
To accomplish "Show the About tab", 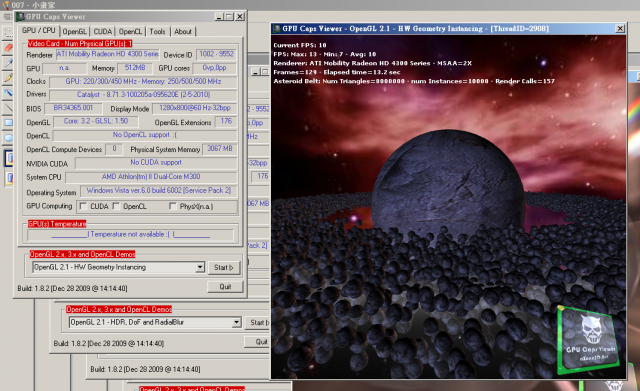I will coord(183,31).
